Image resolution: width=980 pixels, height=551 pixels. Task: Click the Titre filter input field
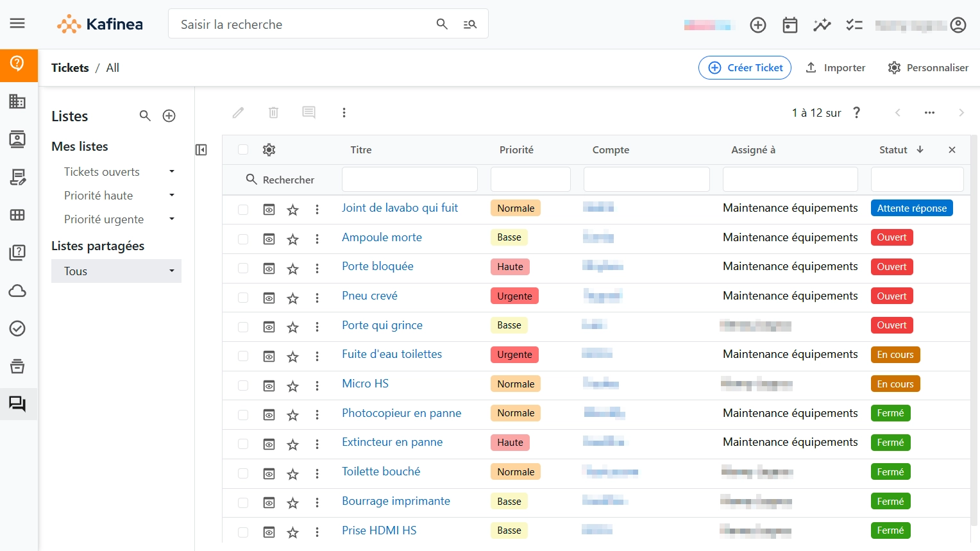(x=410, y=180)
